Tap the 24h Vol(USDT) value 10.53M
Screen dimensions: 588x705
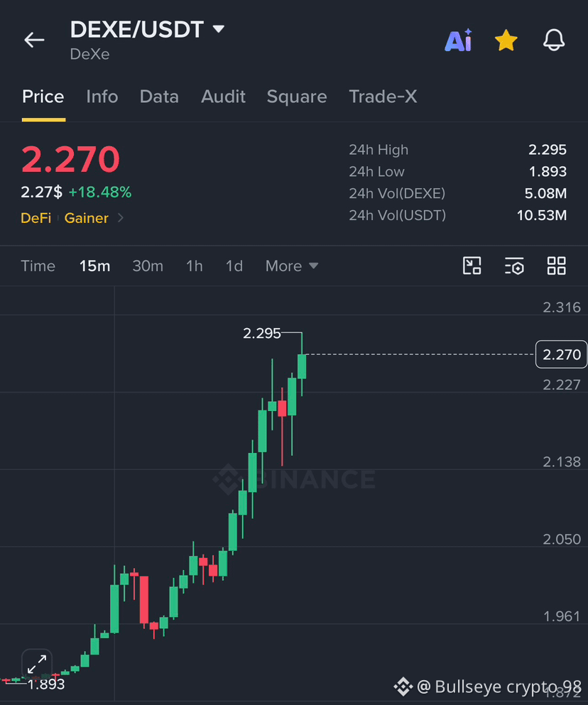(x=542, y=215)
